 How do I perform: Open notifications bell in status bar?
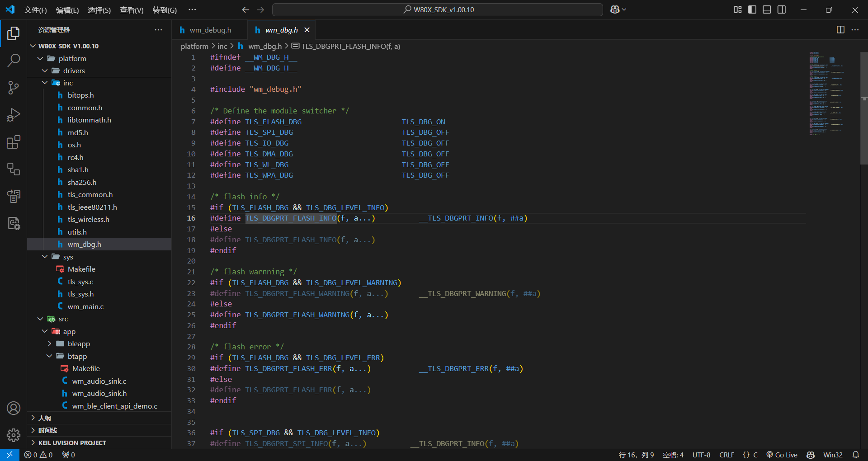(x=856, y=455)
